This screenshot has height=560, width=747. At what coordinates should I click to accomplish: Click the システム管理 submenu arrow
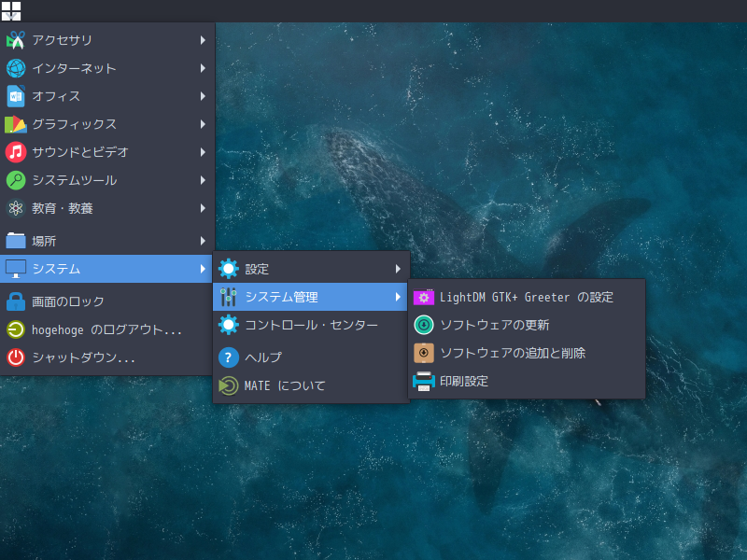pos(398,297)
